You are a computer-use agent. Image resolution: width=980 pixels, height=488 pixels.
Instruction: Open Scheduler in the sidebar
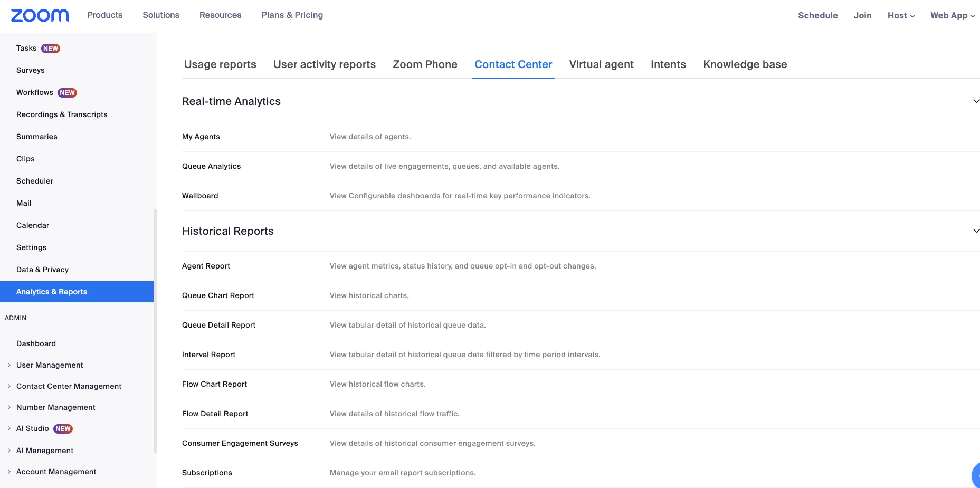click(35, 181)
